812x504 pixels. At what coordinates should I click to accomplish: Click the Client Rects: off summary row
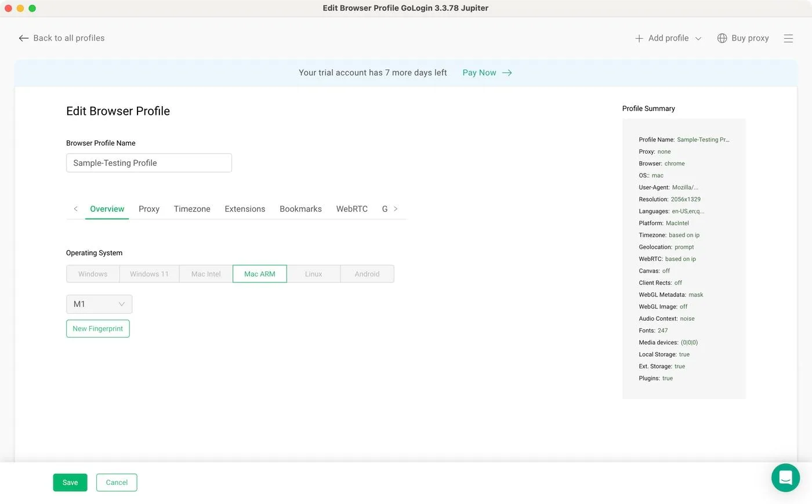[x=661, y=283]
